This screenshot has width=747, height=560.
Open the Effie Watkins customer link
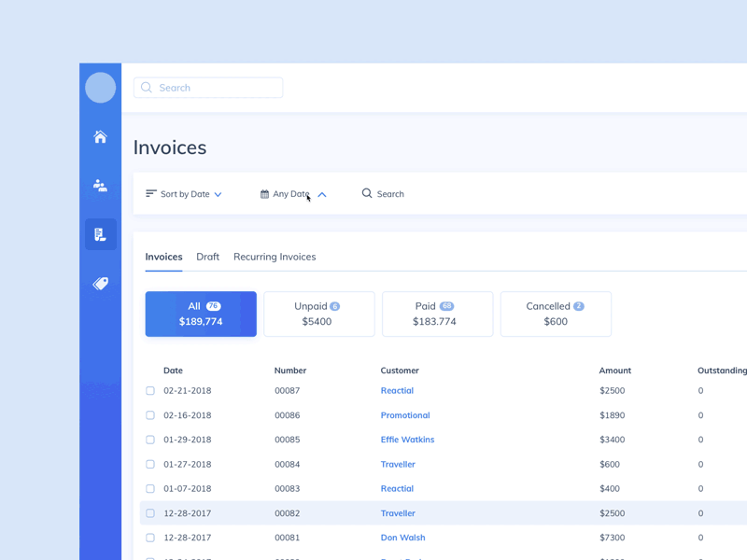coord(407,440)
